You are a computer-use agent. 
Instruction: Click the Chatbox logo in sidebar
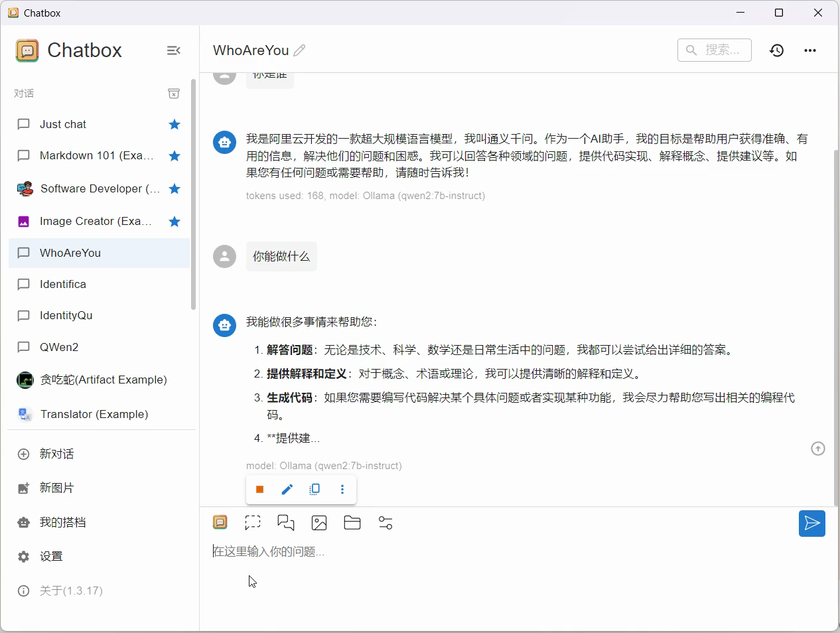(x=27, y=50)
